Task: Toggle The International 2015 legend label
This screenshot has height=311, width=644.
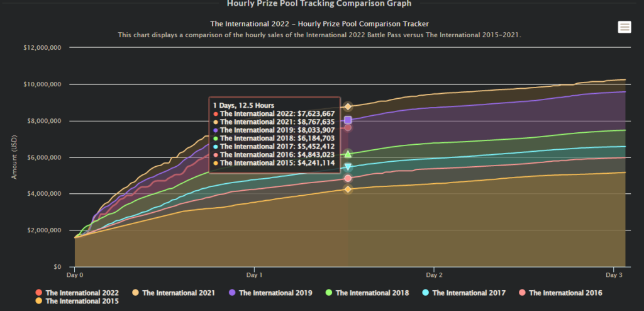Action: (82, 302)
